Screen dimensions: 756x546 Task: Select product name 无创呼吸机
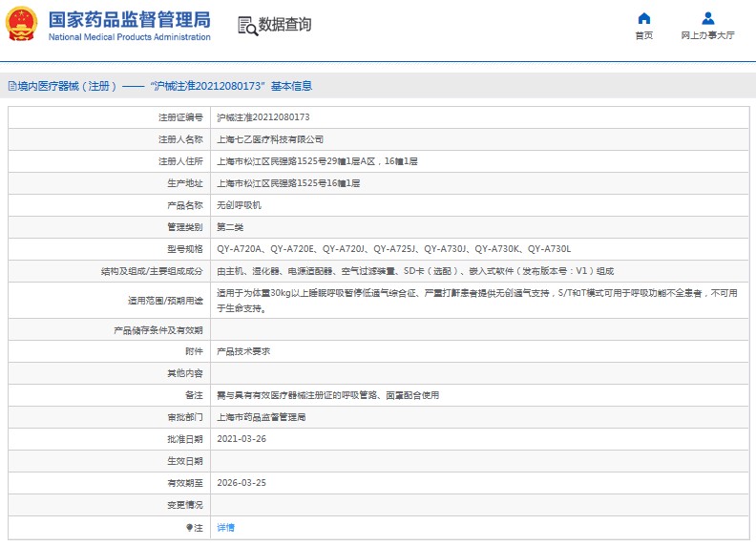pyautogui.click(x=240, y=205)
